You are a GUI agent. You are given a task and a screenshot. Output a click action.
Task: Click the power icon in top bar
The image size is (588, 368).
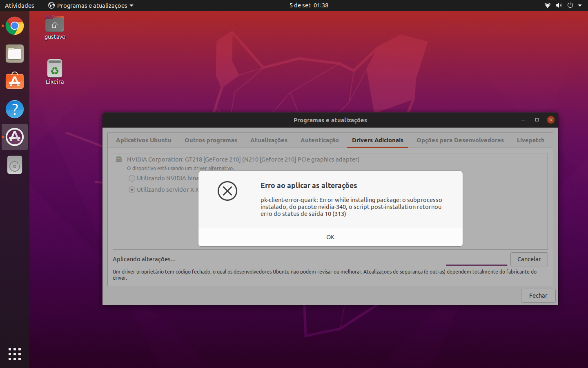pyautogui.click(x=570, y=5)
